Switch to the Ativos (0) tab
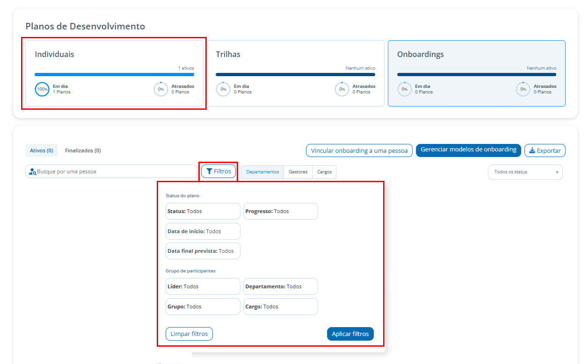 tap(41, 150)
